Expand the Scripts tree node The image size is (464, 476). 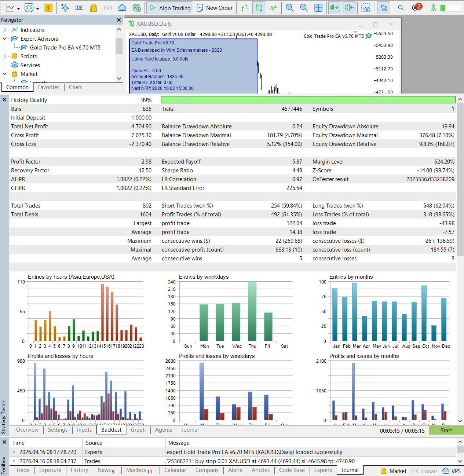click(4, 56)
